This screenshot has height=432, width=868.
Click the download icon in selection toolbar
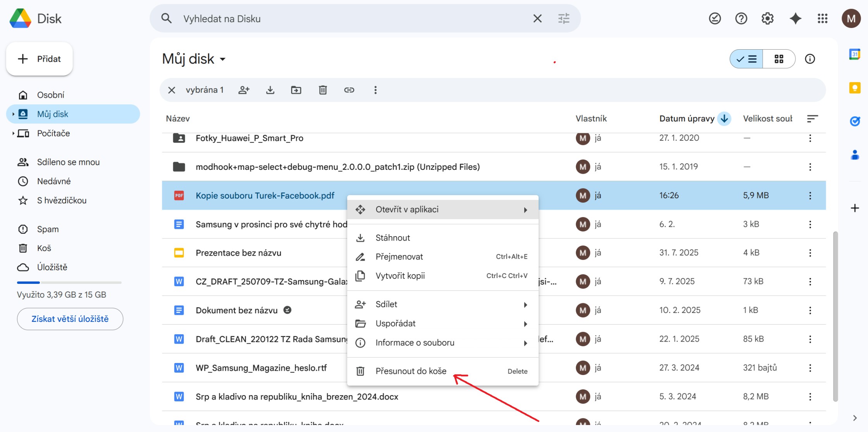tap(270, 90)
